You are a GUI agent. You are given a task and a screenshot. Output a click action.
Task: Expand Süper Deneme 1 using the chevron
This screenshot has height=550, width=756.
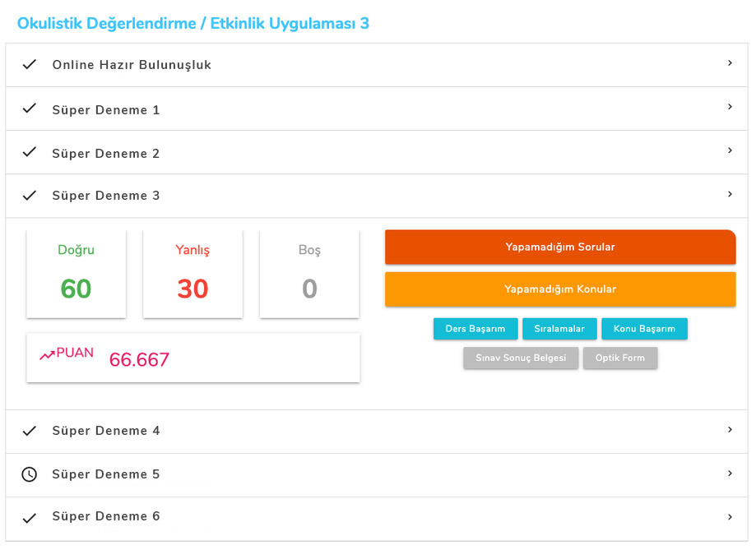tap(730, 107)
